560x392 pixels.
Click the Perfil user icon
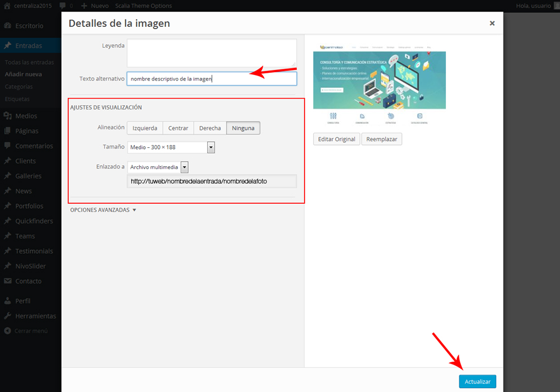point(8,301)
